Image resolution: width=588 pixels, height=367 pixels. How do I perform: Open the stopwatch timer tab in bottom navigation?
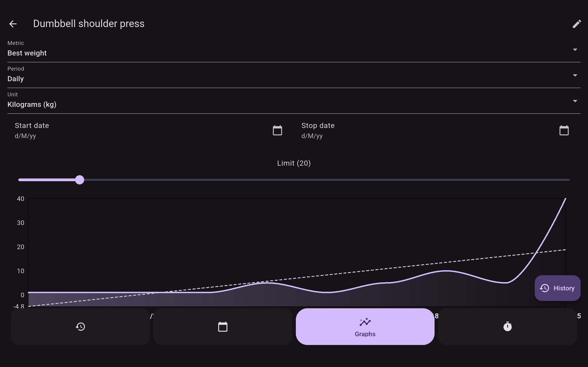507,326
